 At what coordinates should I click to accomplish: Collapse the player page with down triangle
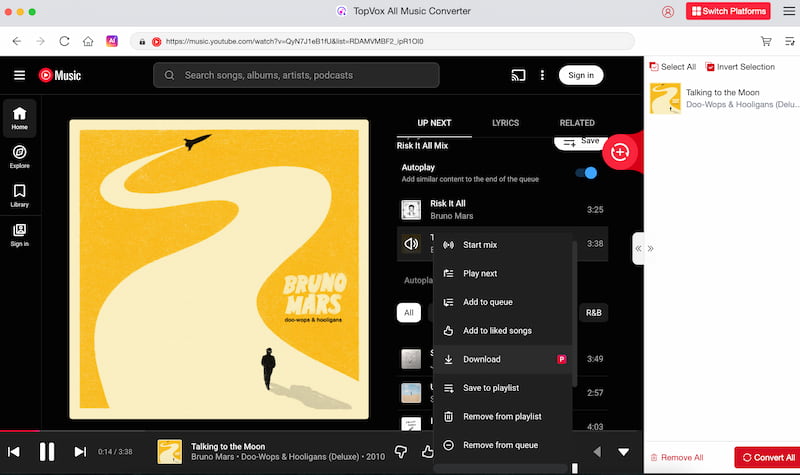coord(623,452)
